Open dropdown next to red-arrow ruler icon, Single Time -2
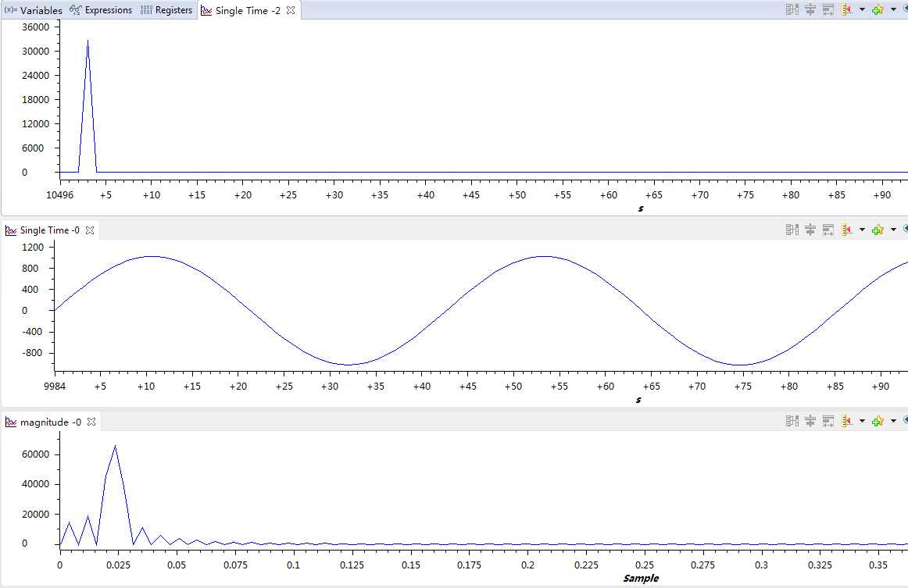 (x=862, y=10)
